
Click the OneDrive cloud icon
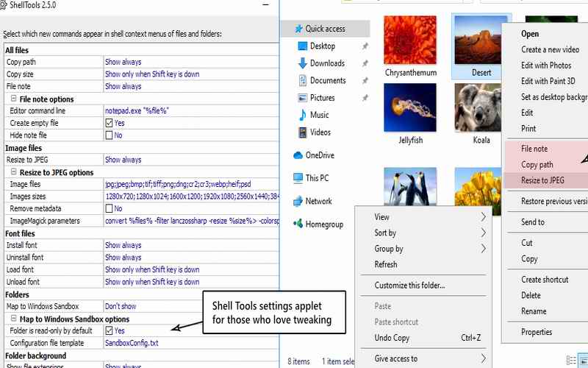(x=298, y=155)
